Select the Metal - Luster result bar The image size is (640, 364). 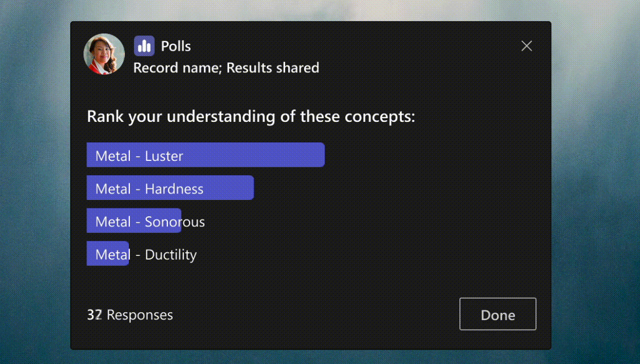pos(205,155)
